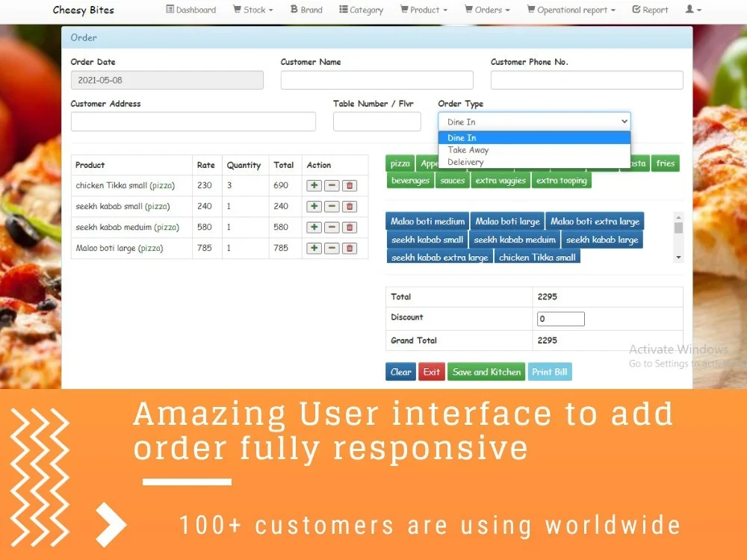Add chicken Tikka small product
The width and height of the screenshot is (747, 560).
pyautogui.click(x=537, y=257)
